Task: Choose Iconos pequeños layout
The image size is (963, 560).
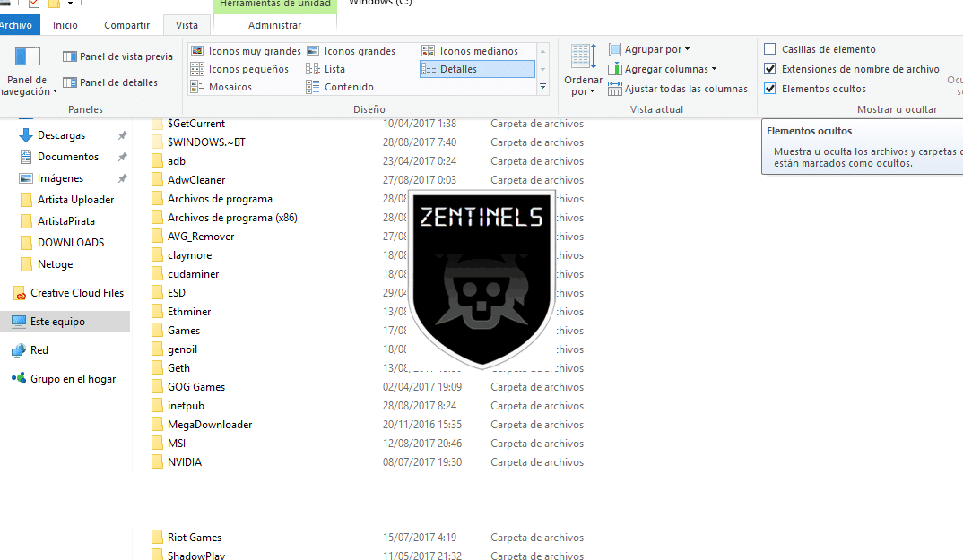Action: coord(239,69)
